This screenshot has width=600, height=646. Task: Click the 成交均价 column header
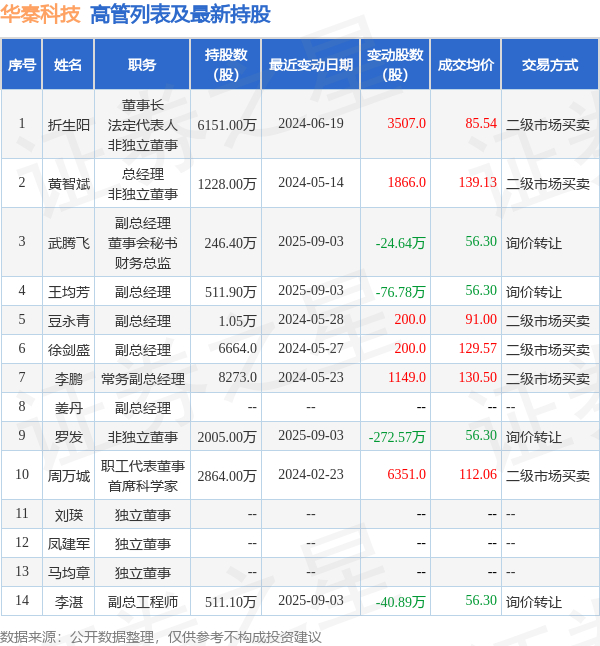tap(466, 65)
